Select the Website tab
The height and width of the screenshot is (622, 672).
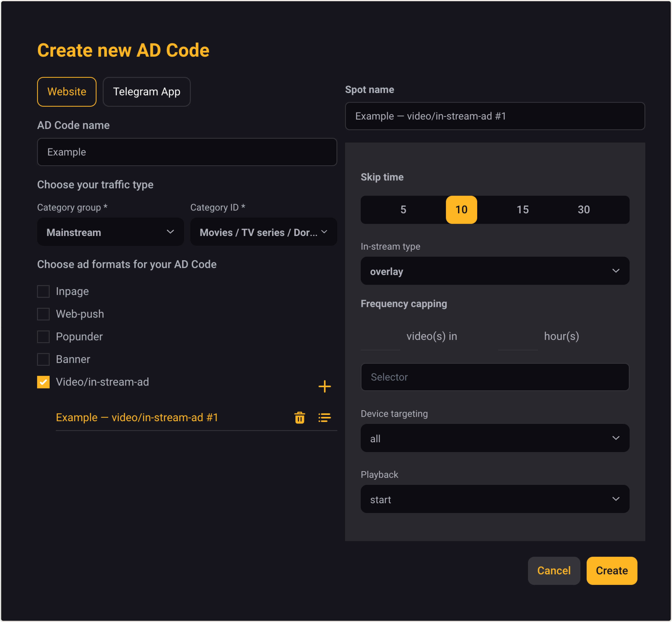67,92
